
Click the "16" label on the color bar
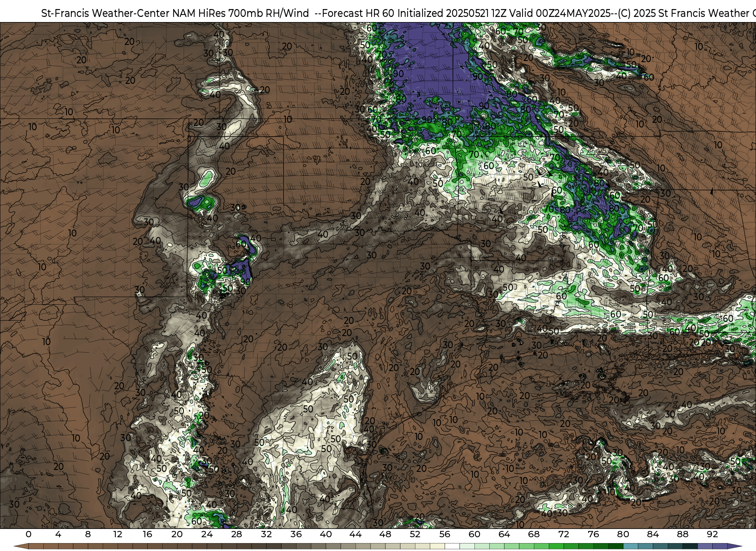click(147, 534)
